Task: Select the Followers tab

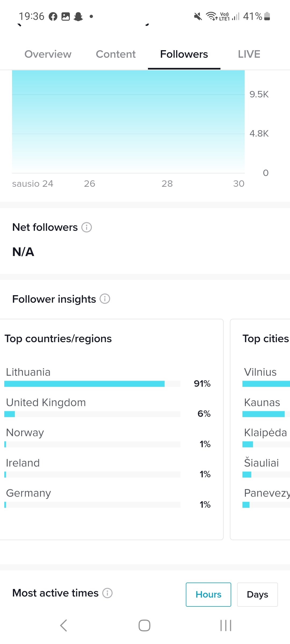Action: tap(184, 54)
